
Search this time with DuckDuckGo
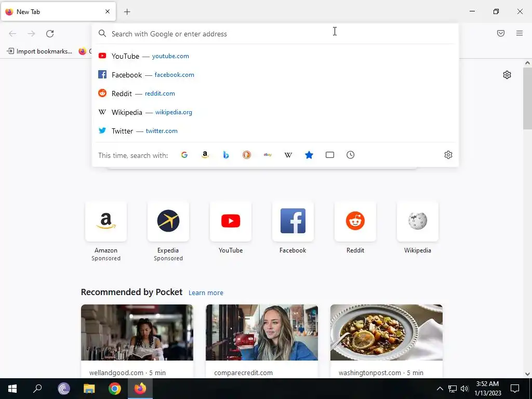point(247,155)
